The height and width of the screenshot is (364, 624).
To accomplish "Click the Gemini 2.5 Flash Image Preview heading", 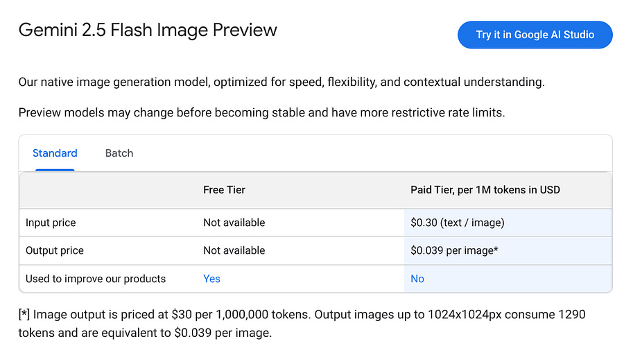I will [148, 31].
